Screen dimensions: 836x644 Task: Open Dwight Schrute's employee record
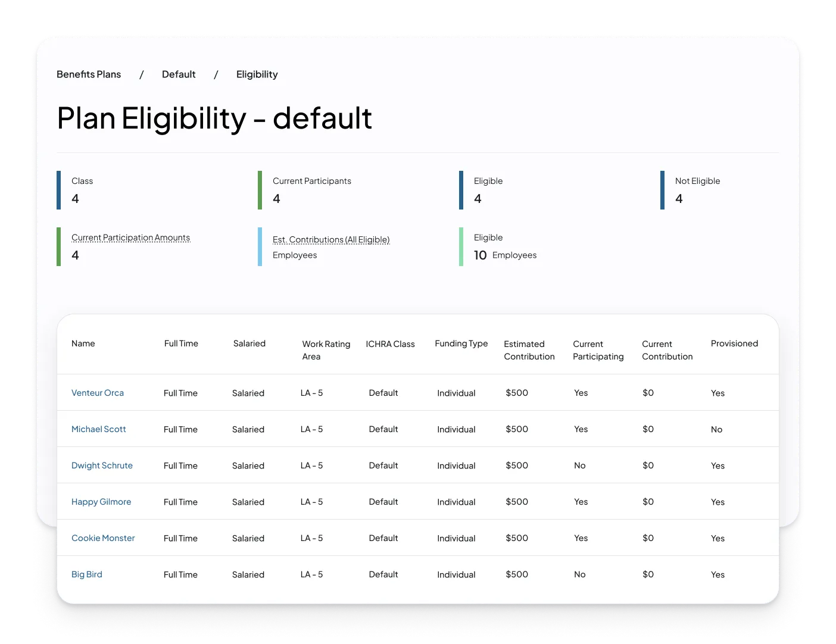click(102, 465)
